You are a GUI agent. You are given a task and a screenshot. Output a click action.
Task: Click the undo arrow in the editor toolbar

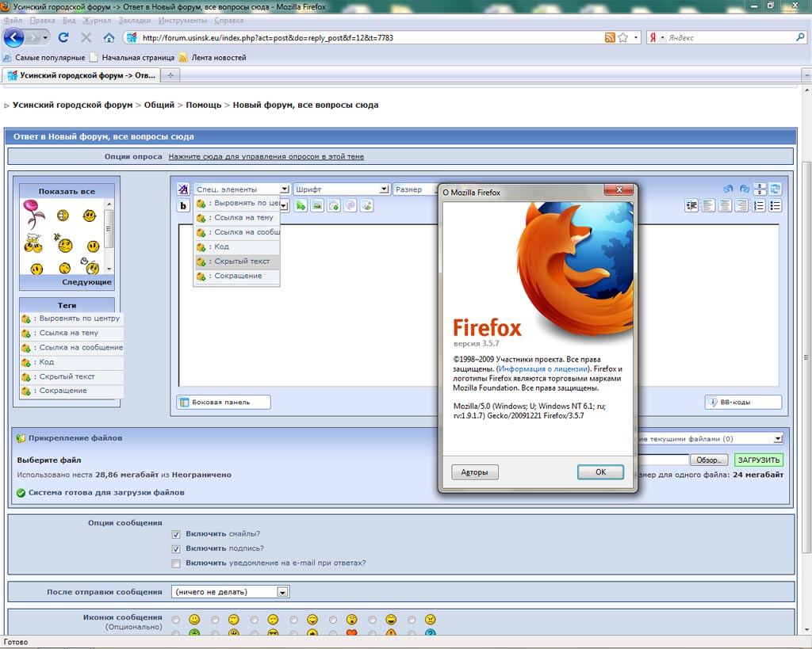point(728,189)
